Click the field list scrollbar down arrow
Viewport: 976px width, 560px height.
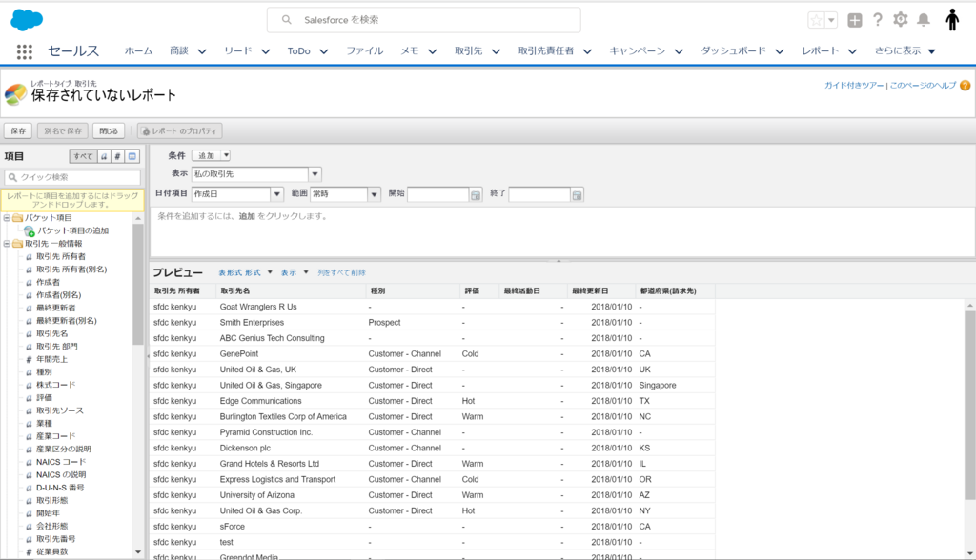pos(138,552)
